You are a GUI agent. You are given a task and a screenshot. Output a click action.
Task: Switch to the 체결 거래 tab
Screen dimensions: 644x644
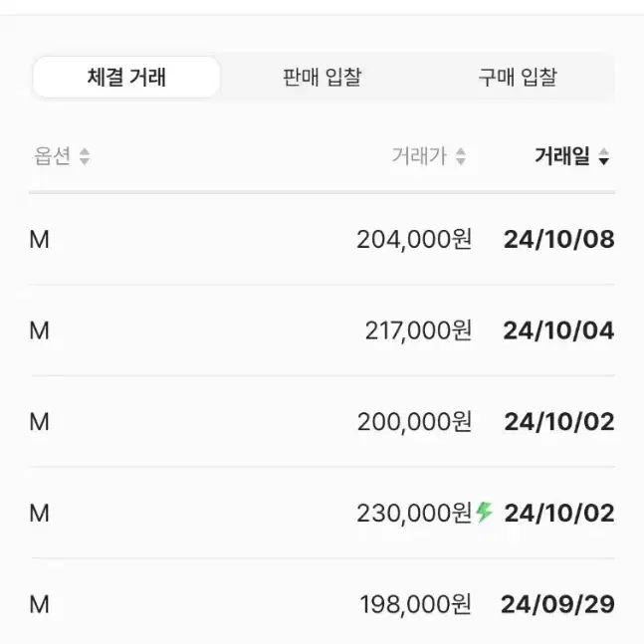126,77
